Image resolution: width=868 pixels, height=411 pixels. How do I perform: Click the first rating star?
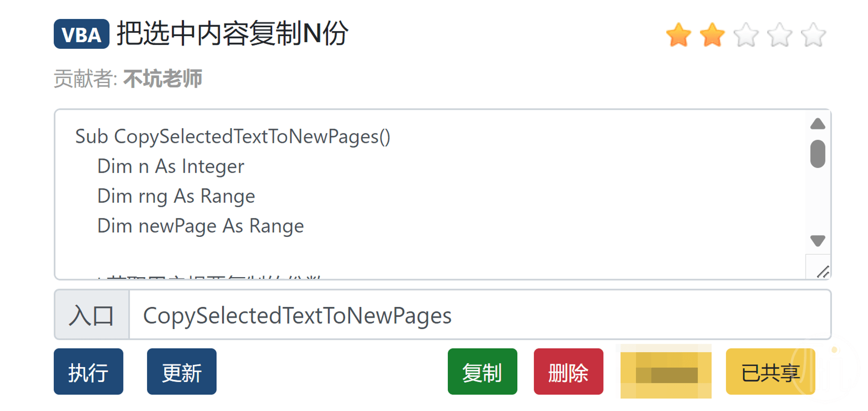(x=678, y=35)
